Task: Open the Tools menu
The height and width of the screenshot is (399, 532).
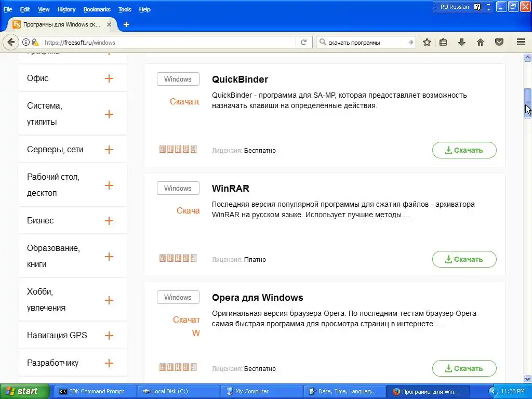Action: (x=125, y=9)
